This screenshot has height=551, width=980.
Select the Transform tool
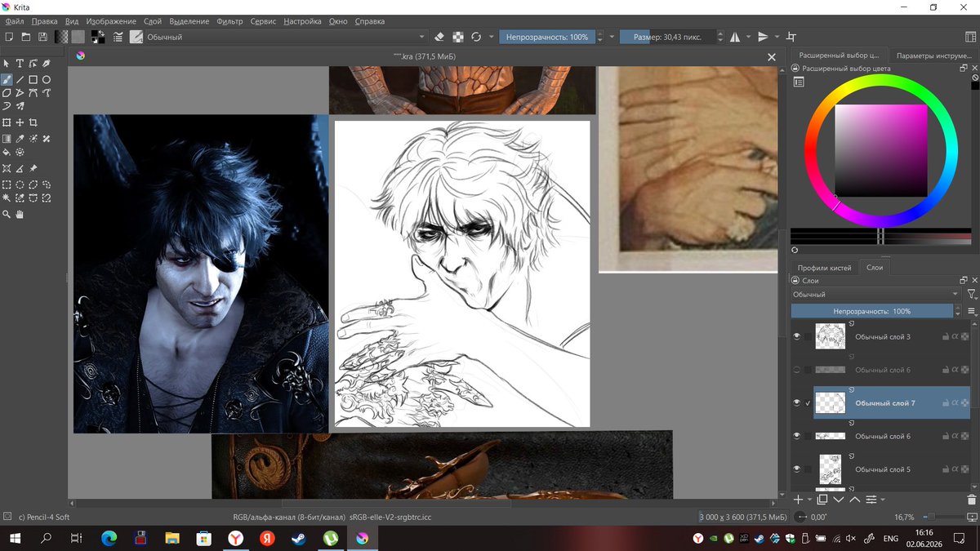click(x=7, y=122)
